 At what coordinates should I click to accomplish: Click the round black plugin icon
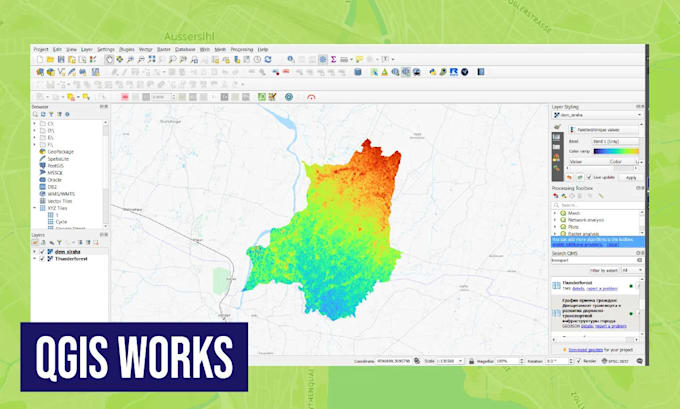[x=464, y=72]
